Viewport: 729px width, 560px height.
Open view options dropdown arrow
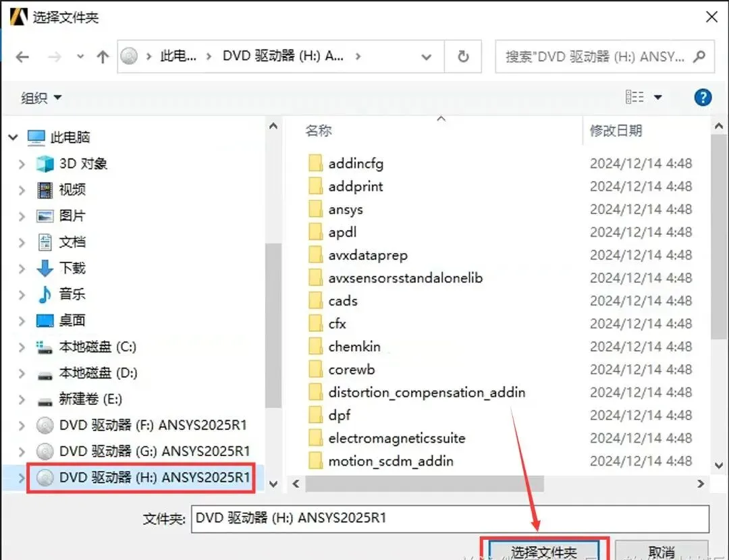pos(658,97)
